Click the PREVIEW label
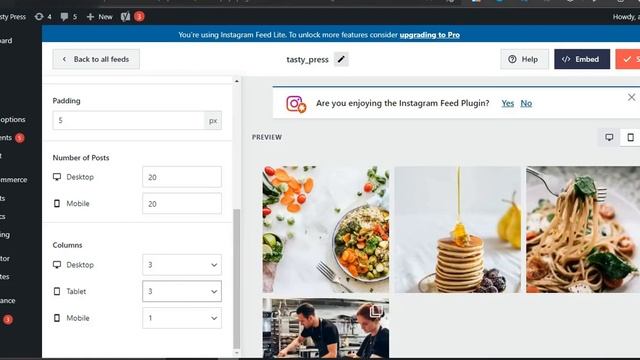The height and width of the screenshot is (360, 640). [267, 137]
